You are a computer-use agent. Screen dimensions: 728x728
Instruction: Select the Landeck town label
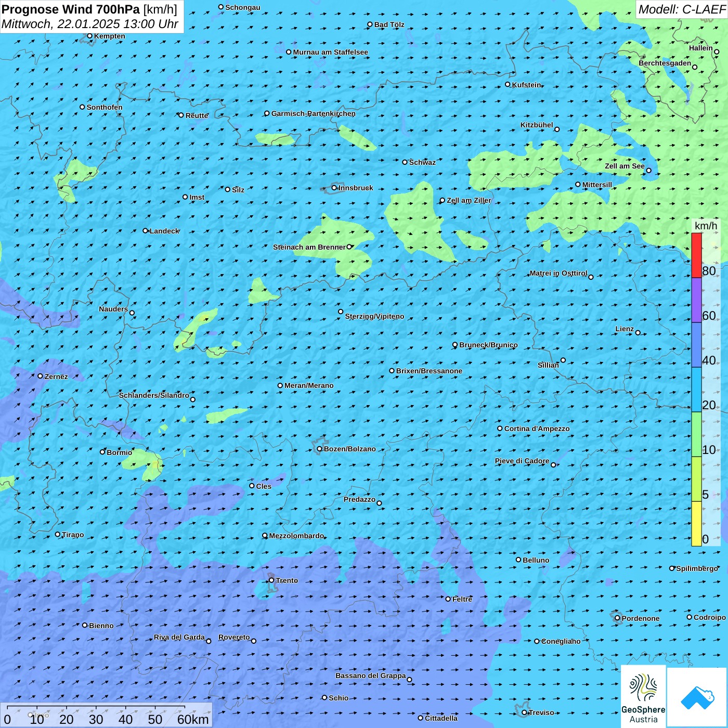[164, 231]
